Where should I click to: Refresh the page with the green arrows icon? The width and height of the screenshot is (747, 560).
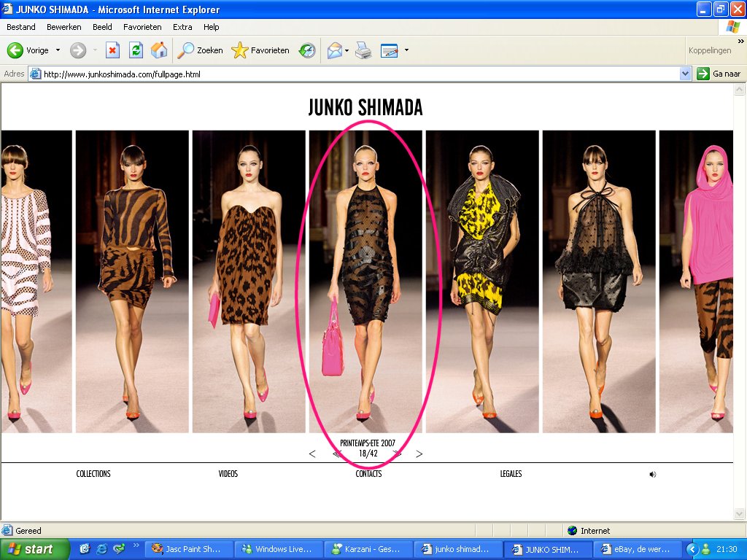pyautogui.click(x=136, y=50)
